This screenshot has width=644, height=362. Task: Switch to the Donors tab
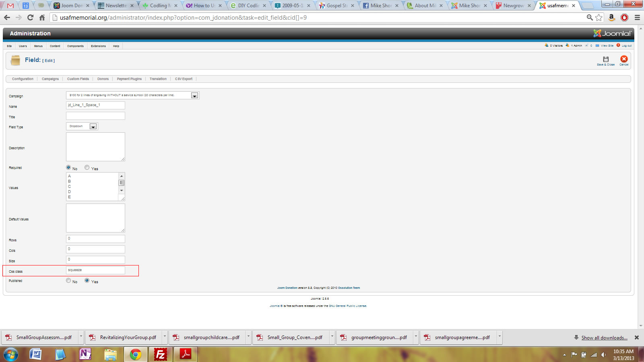click(x=103, y=79)
